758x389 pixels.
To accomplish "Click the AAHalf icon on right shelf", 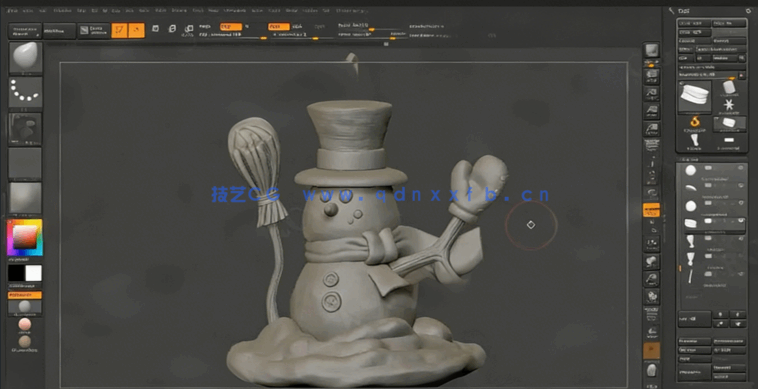I will pos(652,129).
